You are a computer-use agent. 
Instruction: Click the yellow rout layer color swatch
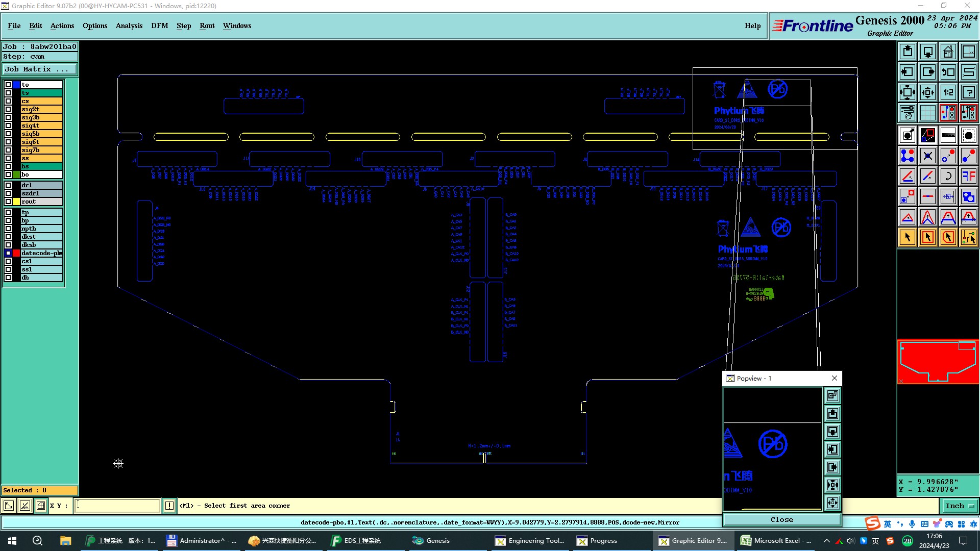click(x=16, y=202)
